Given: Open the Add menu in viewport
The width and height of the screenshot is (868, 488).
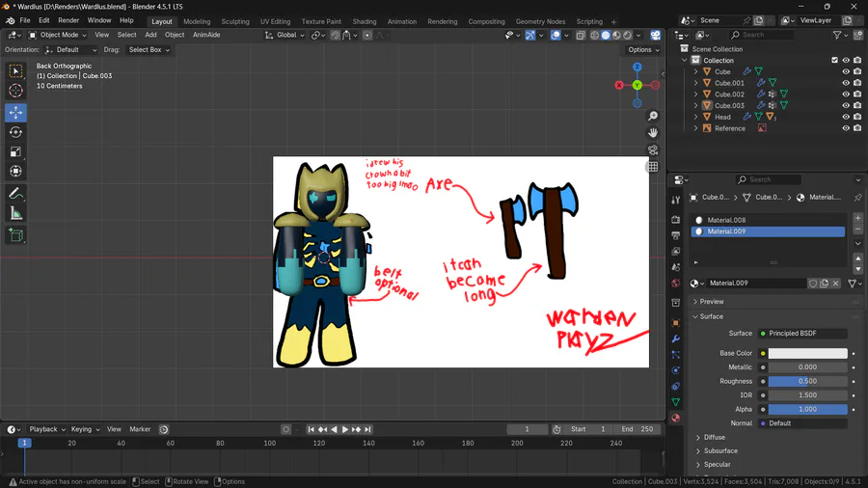Looking at the screenshot, I should point(150,35).
